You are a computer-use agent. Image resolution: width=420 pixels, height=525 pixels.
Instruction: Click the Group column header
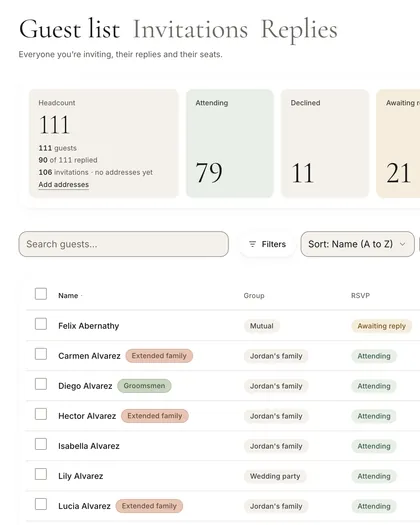254,296
